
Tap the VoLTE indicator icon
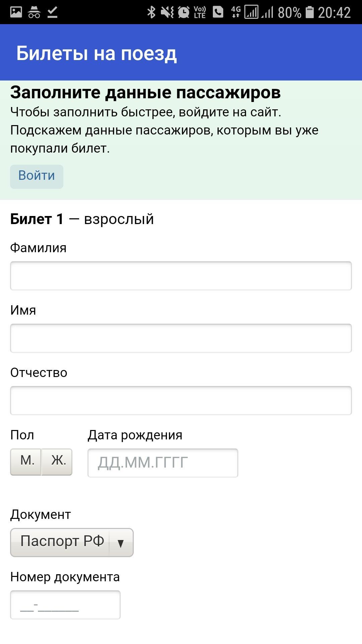pos(200,12)
